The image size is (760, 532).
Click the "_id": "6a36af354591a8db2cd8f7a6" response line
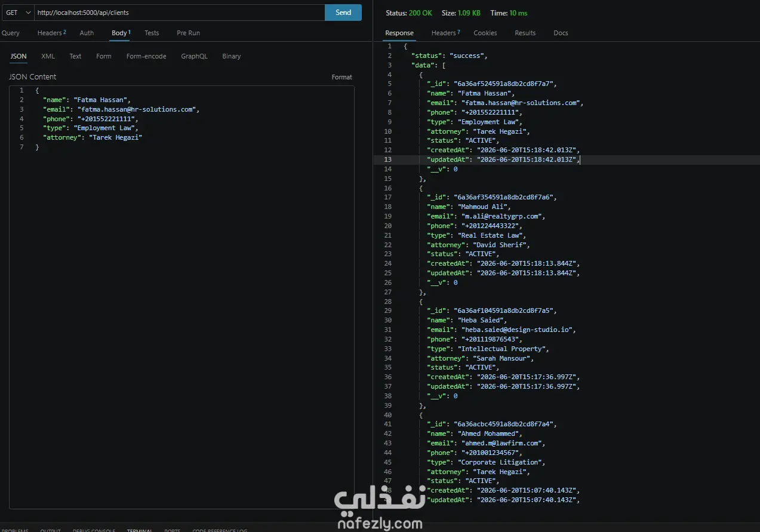492,197
